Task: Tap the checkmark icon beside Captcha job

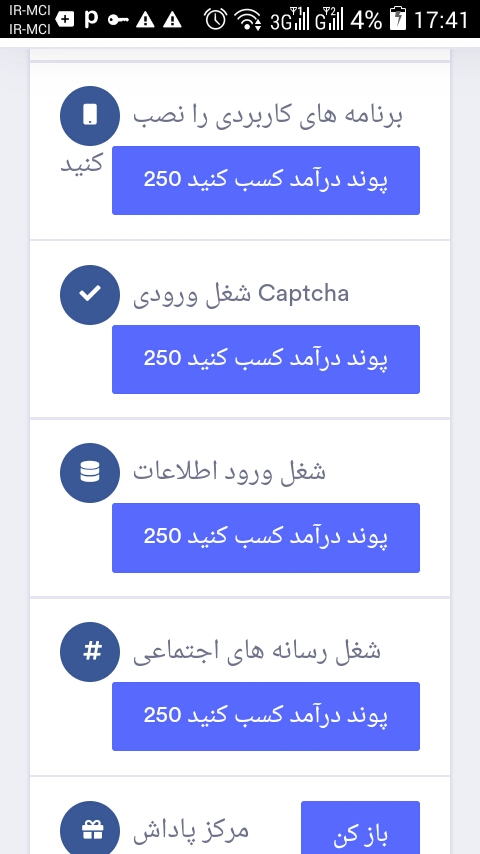Action: [x=90, y=295]
